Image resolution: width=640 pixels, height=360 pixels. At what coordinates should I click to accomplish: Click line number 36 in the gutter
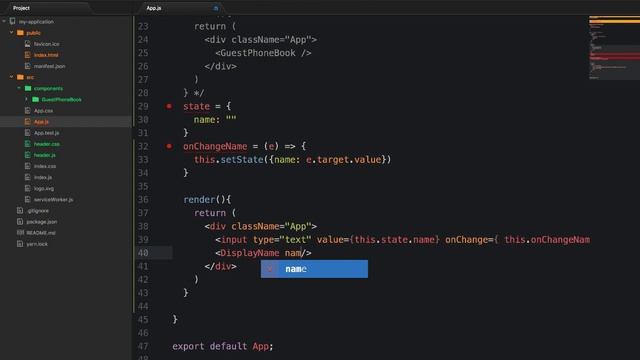point(143,200)
